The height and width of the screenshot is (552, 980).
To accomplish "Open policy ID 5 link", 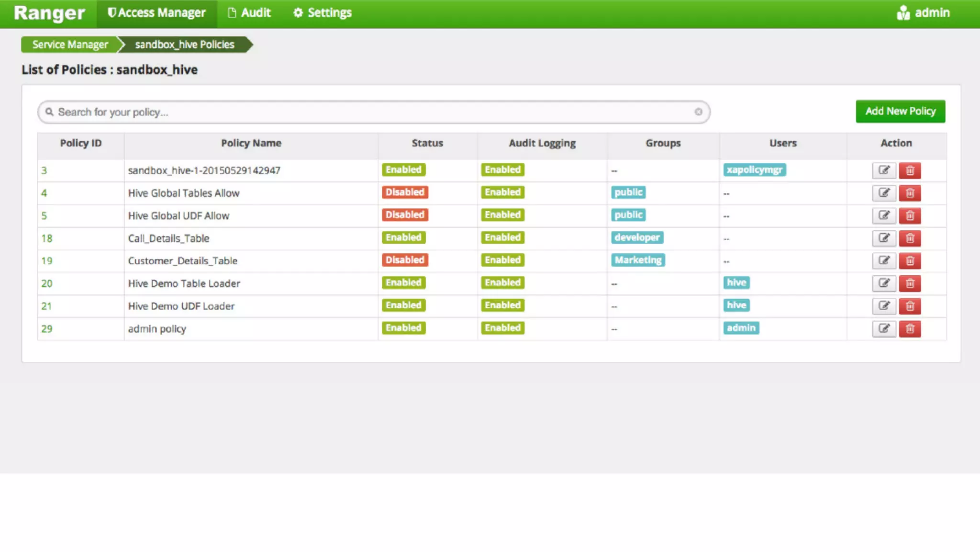I will click(44, 215).
